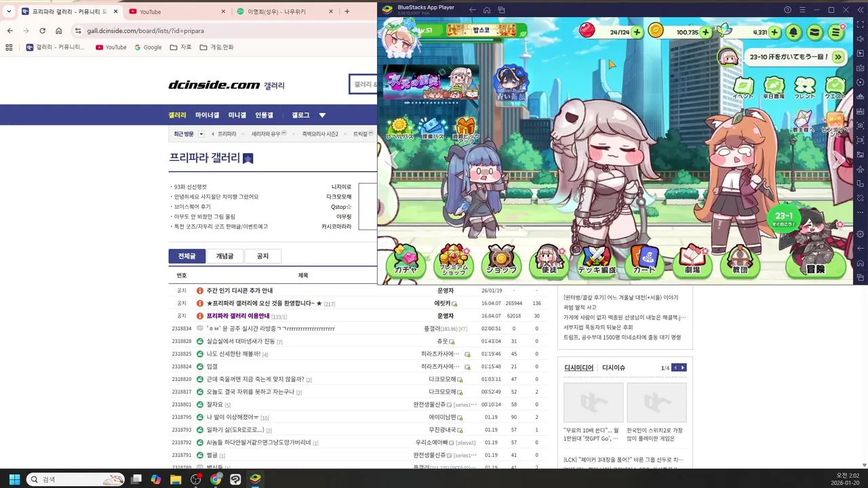Expand the 최근 방문 dropdown arrow

[x=201, y=134]
